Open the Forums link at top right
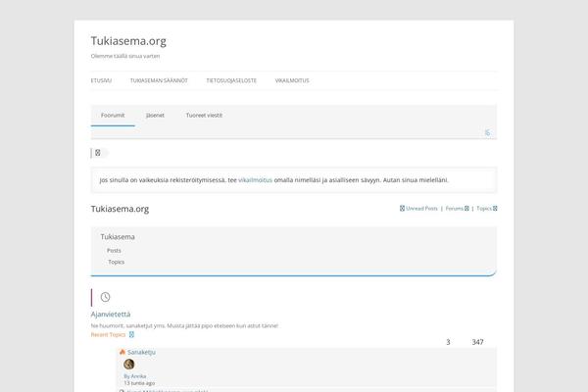This screenshot has height=392, width=588. [455, 208]
